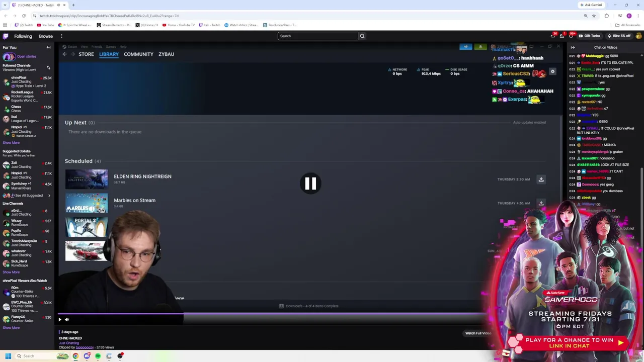Open the Home / X bookmark
The height and width of the screenshot is (362, 644).
(147, 25)
